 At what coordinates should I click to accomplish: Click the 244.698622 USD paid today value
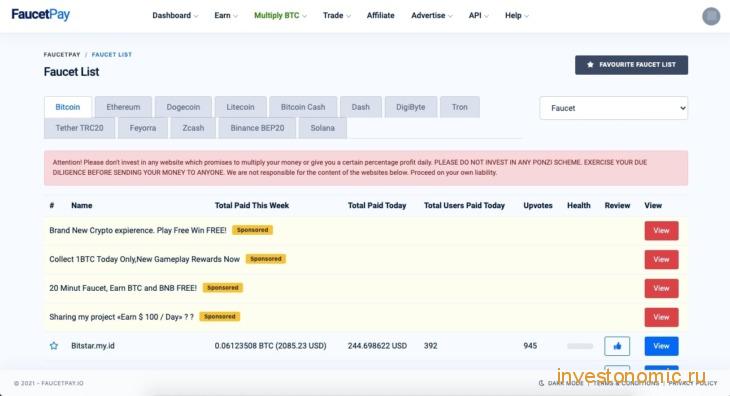tap(377, 346)
